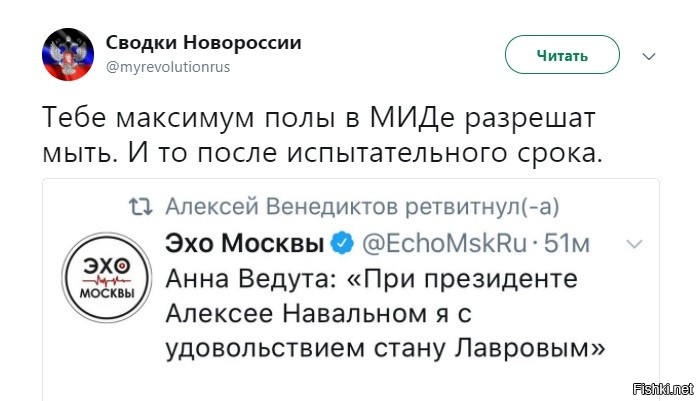Screen dimensions: 699x401
Task: Expand the chevron menu beside the Читать button
Action: pos(649,57)
